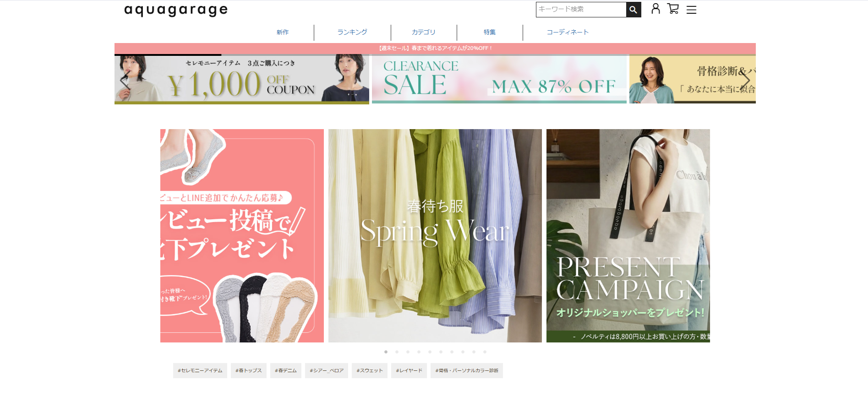Open the shopping cart
The width and height of the screenshot is (868, 407).
pyautogui.click(x=673, y=9)
